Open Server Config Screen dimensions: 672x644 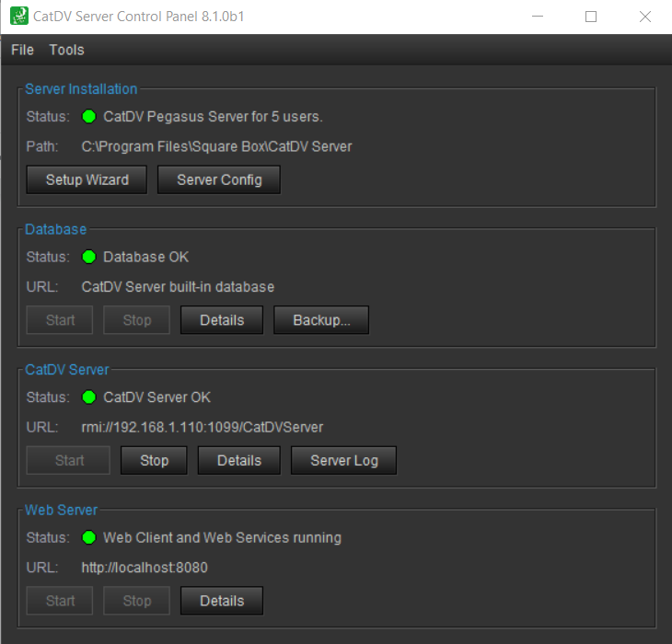click(219, 179)
